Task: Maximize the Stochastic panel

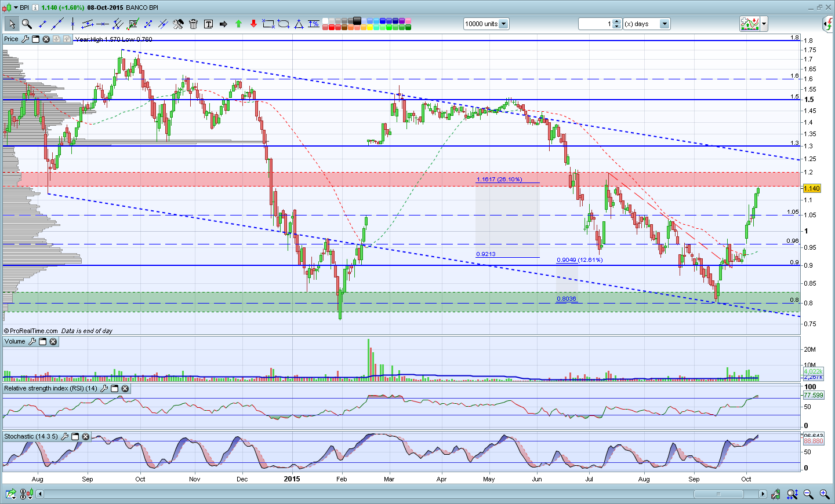Action: 75,436
